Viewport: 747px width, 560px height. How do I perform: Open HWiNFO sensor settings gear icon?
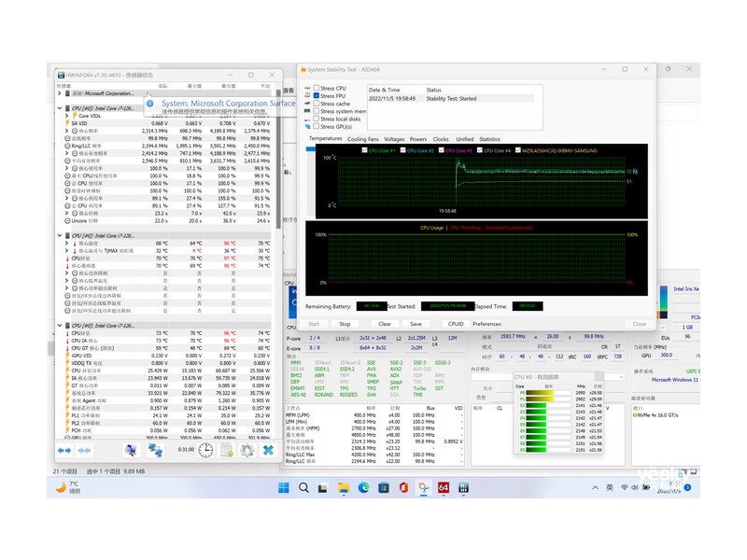(x=247, y=450)
